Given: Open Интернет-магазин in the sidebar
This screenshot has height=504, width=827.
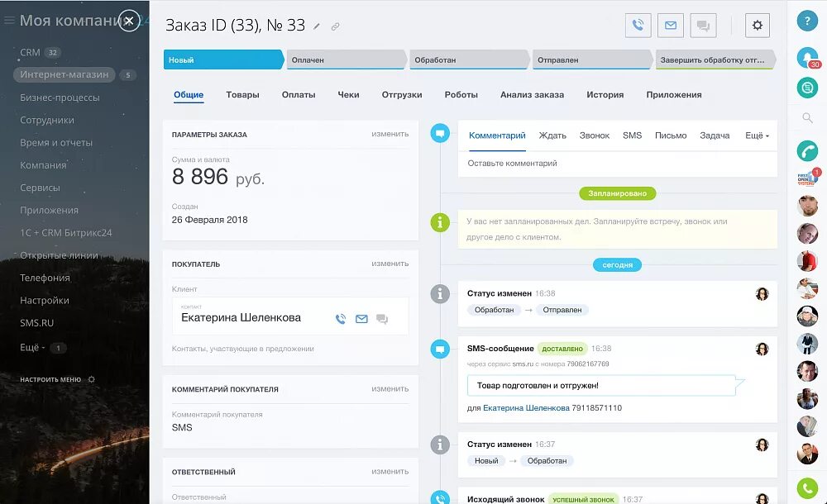Looking at the screenshot, I should point(65,74).
